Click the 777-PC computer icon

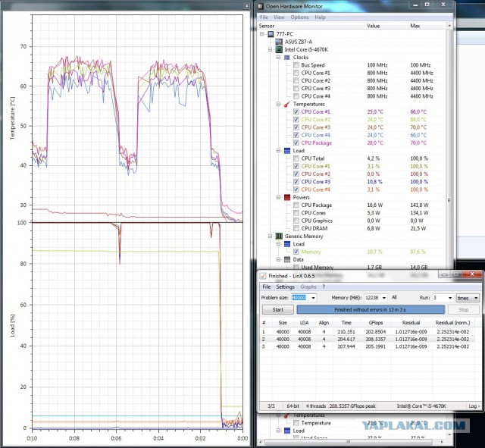(271, 33)
